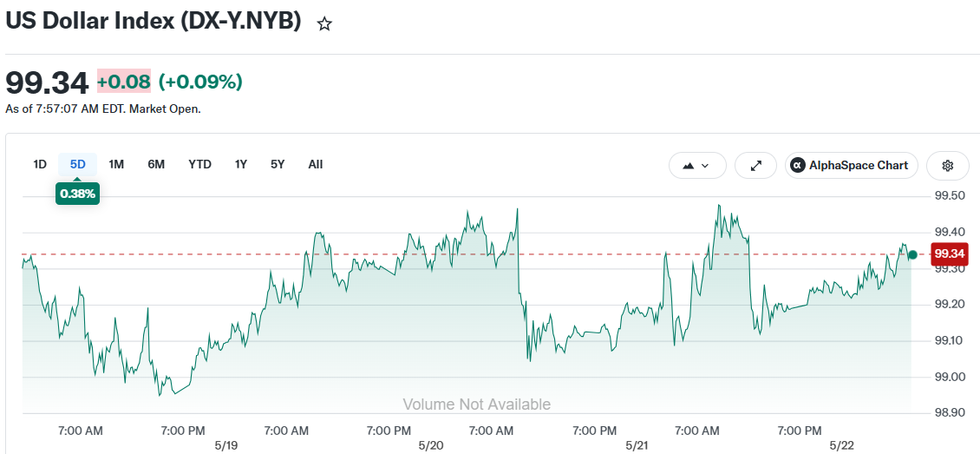
Task: Click the 99.40 y-axis label
Action: point(950,233)
